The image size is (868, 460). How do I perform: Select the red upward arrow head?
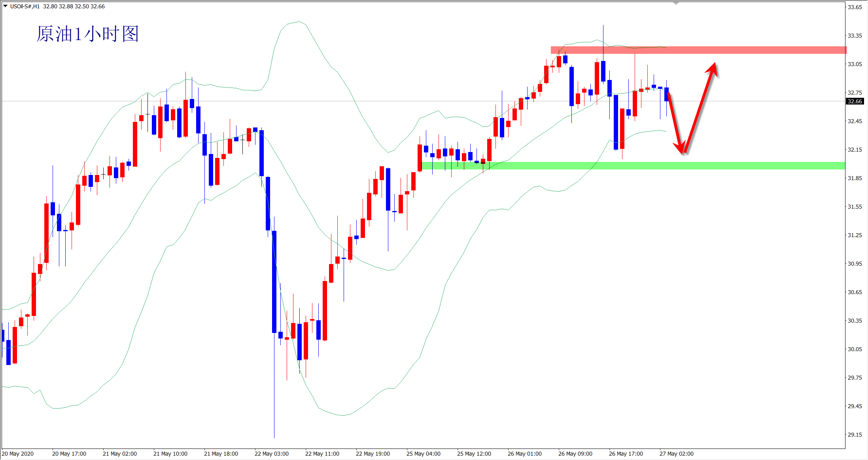point(712,68)
